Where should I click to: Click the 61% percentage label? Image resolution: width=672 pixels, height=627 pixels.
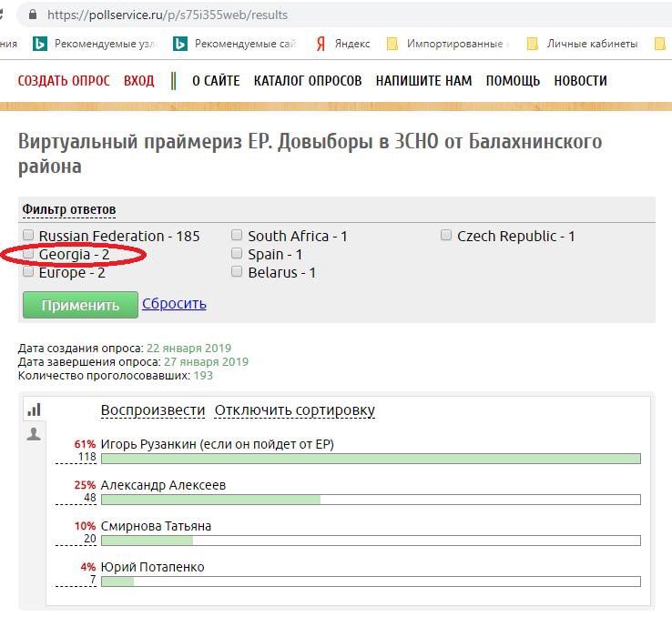85,444
